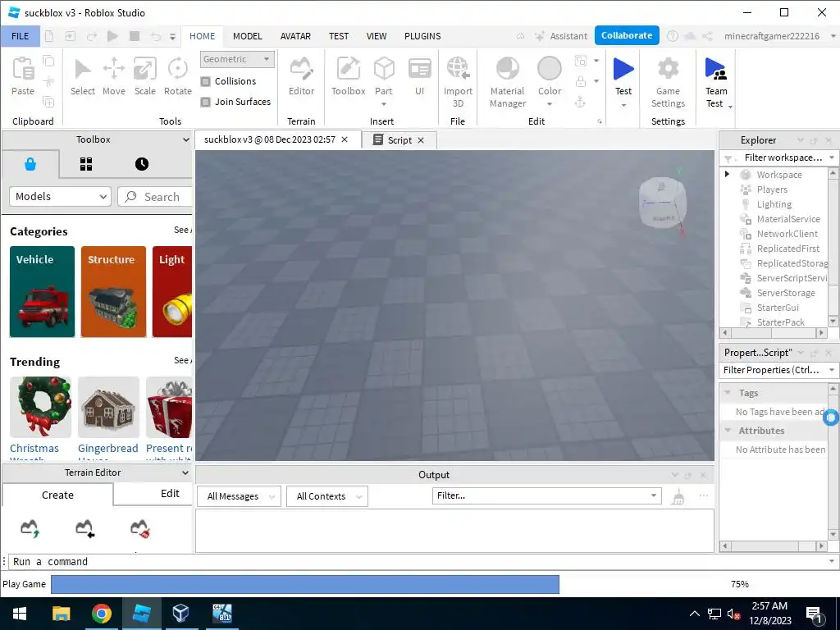The image size is (840, 630).
Task: Open the Toolbox Inventory grid tab
Action: (x=86, y=164)
